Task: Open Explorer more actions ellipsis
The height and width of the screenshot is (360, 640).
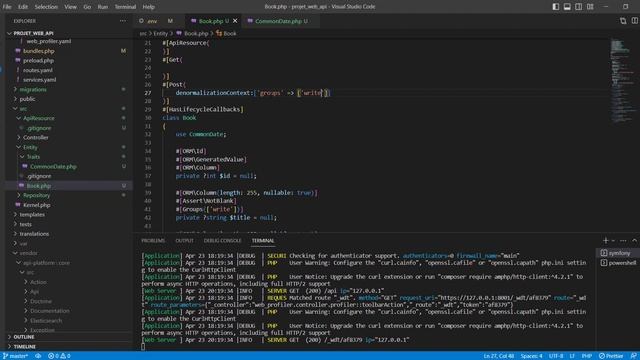Action: point(123,21)
